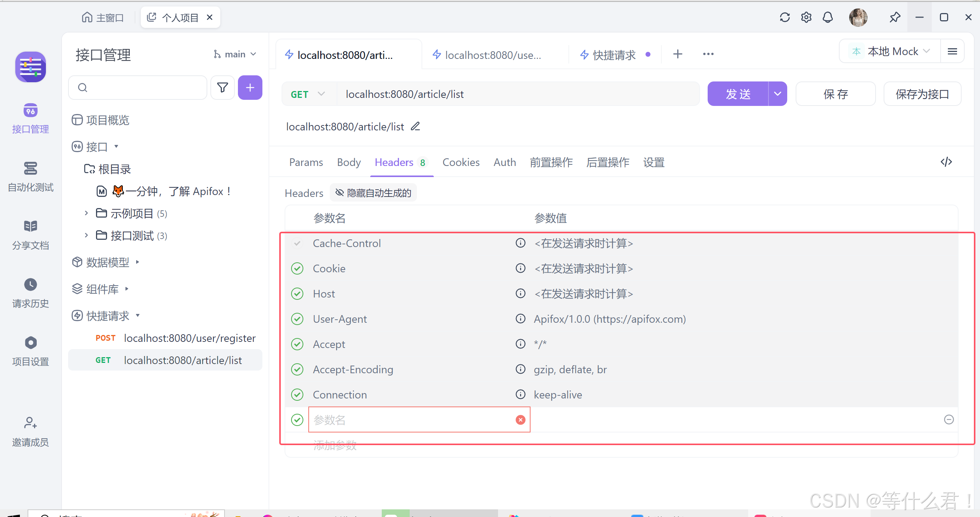Open the notifications bell in the title bar
Viewport: 980px width, 517px height.
[x=827, y=17]
